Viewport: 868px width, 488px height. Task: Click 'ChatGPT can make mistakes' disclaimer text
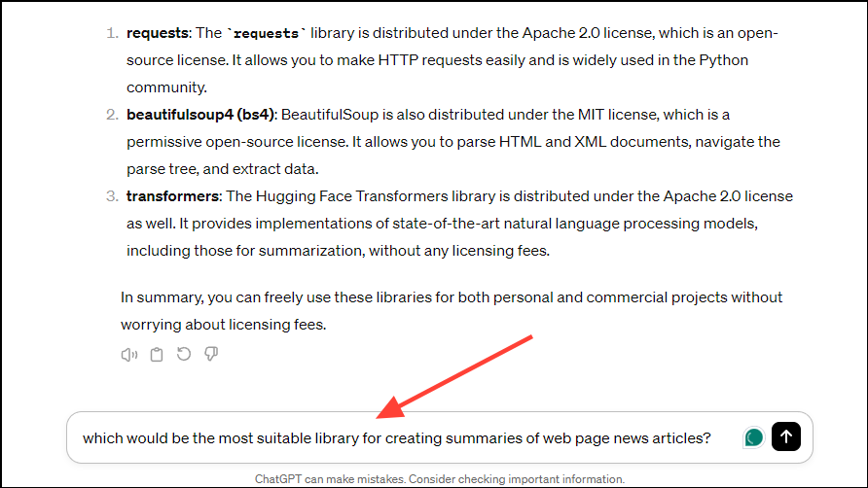440,479
